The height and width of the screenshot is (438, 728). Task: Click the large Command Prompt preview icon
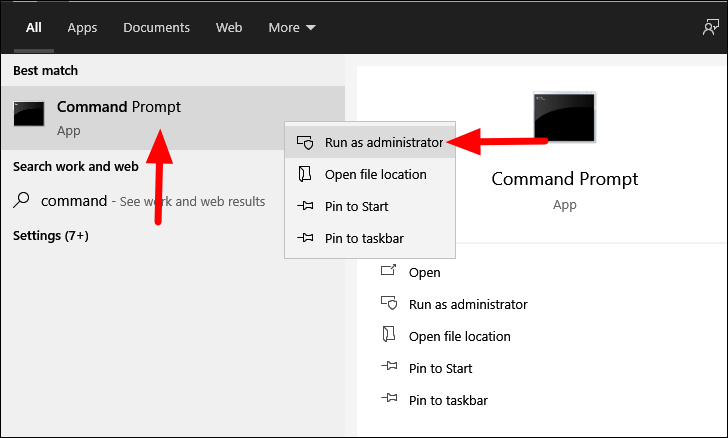point(564,117)
